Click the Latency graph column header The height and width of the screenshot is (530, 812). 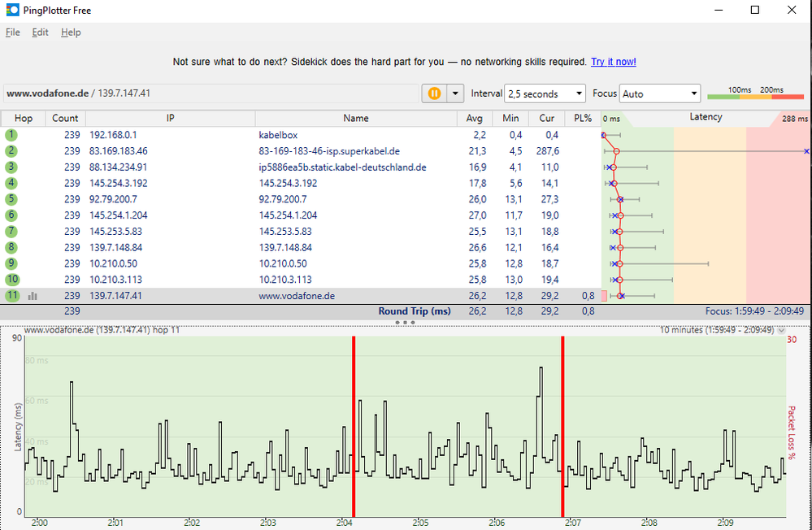pyautogui.click(x=706, y=117)
